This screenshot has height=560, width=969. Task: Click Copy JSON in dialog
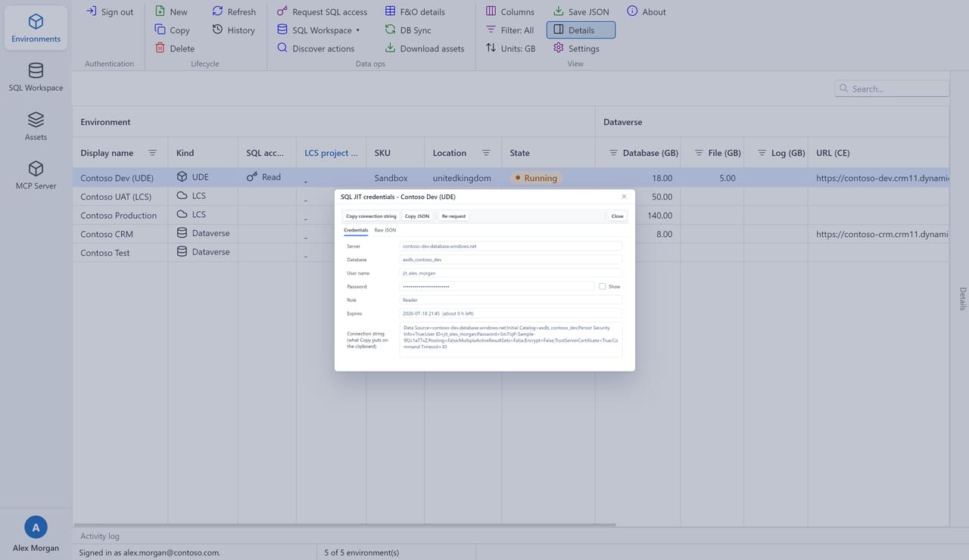417,216
